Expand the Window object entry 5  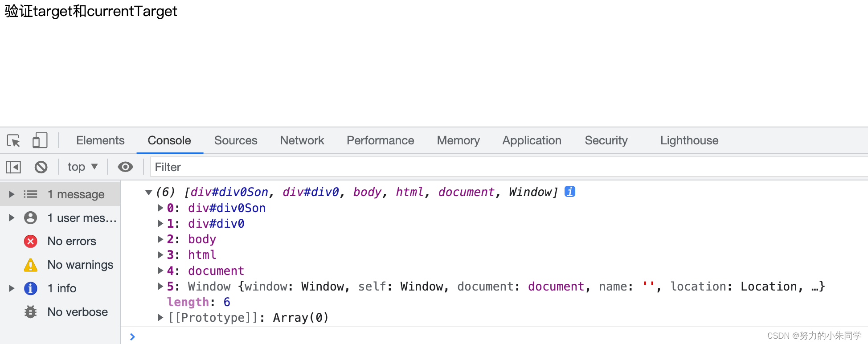(x=160, y=287)
